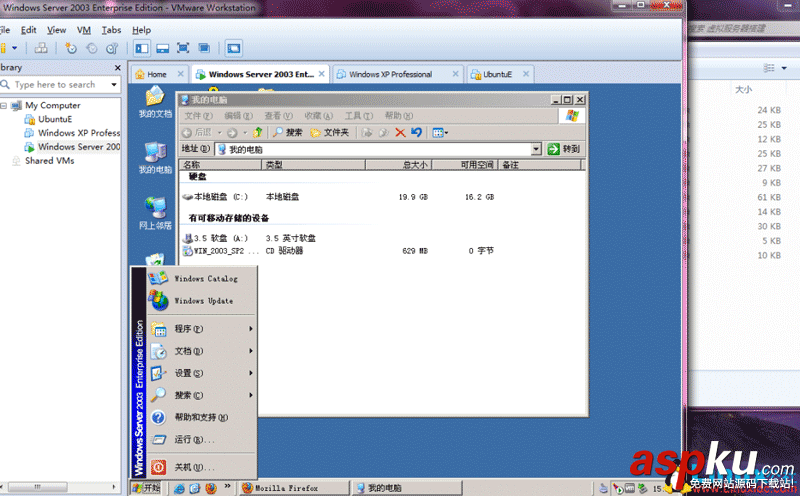Click the red delete X icon
Screen dimensions: 800x496
[x=400, y=133]
